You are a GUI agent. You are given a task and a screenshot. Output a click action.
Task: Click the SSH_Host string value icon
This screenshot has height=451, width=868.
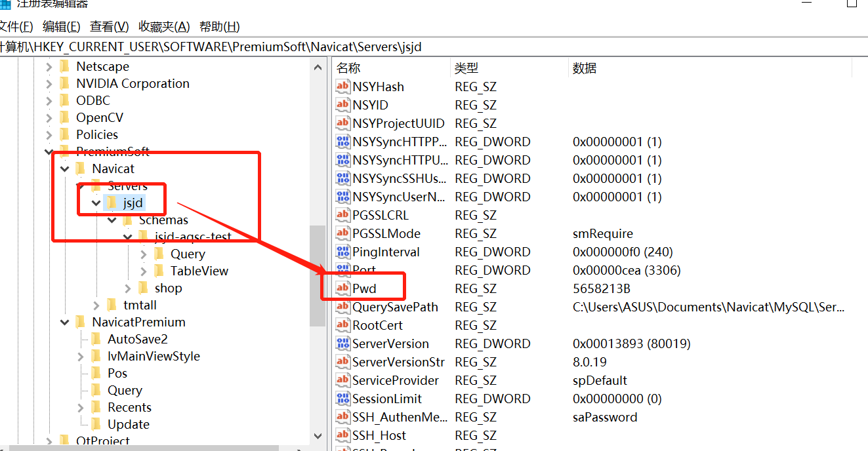point(342,435)
